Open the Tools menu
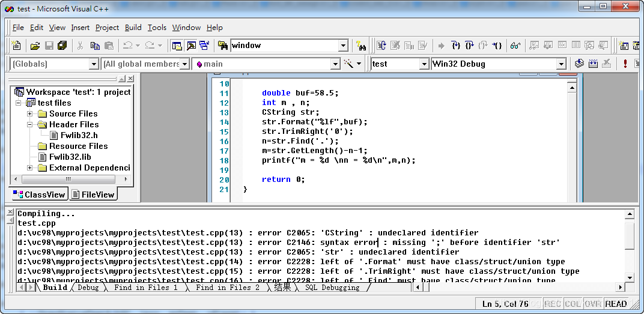 click(157, 28)
